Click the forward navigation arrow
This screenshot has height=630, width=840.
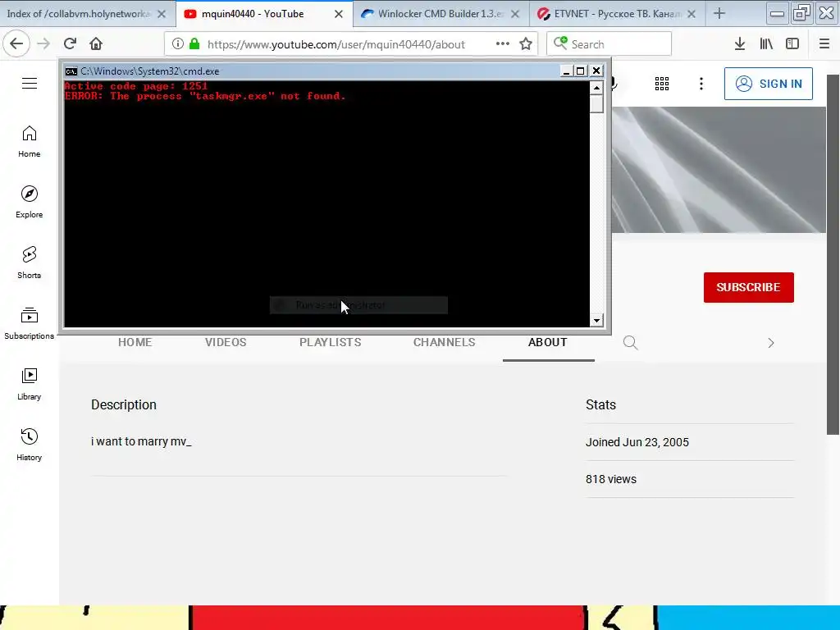tap(43, 43)
